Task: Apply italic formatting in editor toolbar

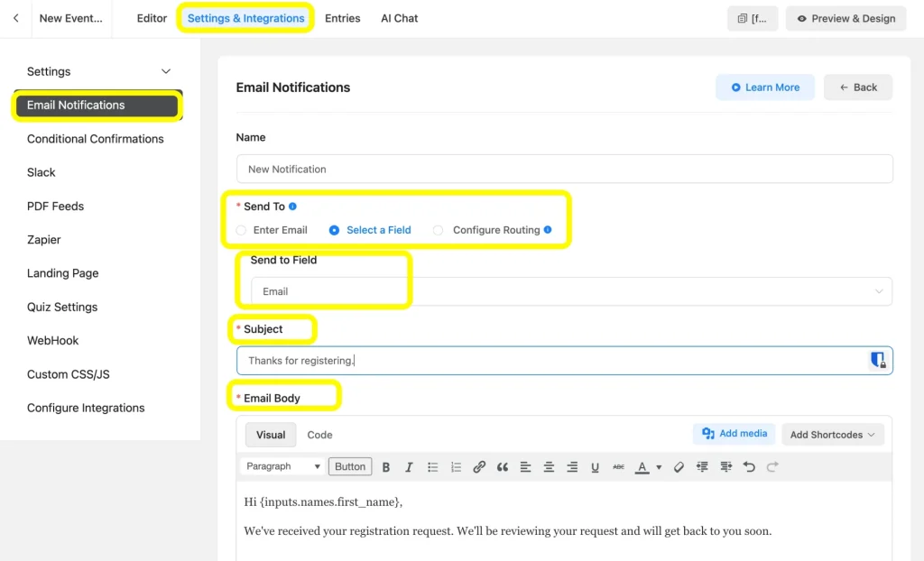Action: [x=409, y=466]
